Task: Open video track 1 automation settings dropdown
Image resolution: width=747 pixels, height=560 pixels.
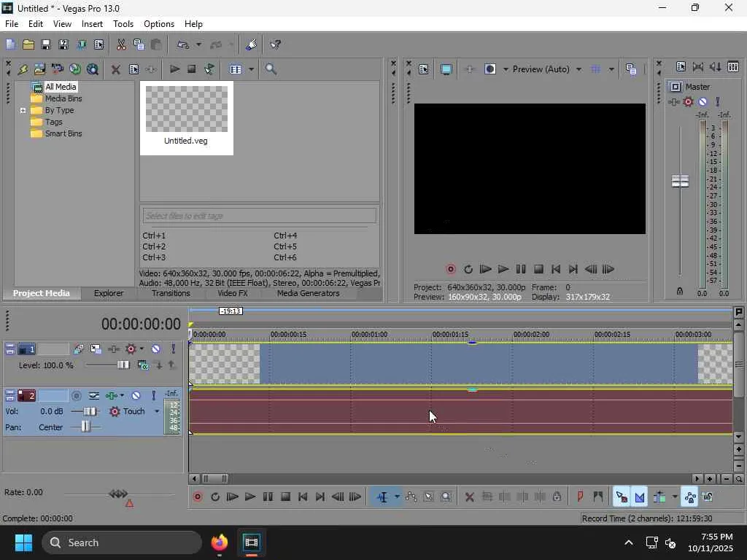Action: (x=142, y=349)
